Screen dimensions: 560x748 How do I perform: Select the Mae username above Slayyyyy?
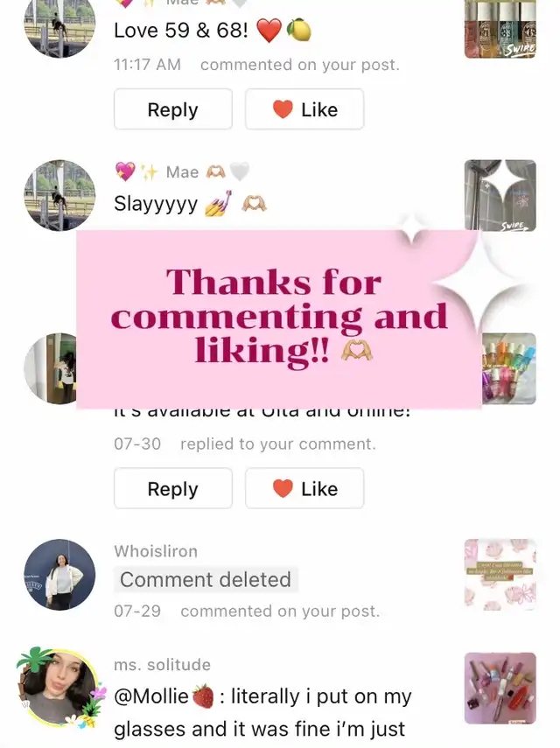[x=182, y=171]
